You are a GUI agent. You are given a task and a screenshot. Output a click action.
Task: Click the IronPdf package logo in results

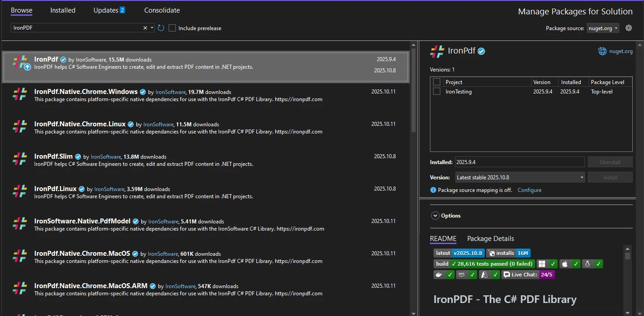coord(20,62)
